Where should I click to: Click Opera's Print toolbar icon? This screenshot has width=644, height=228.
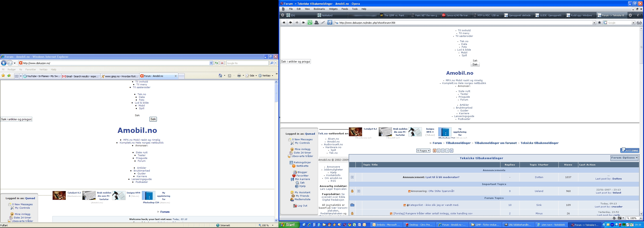(x=317, y=23)
